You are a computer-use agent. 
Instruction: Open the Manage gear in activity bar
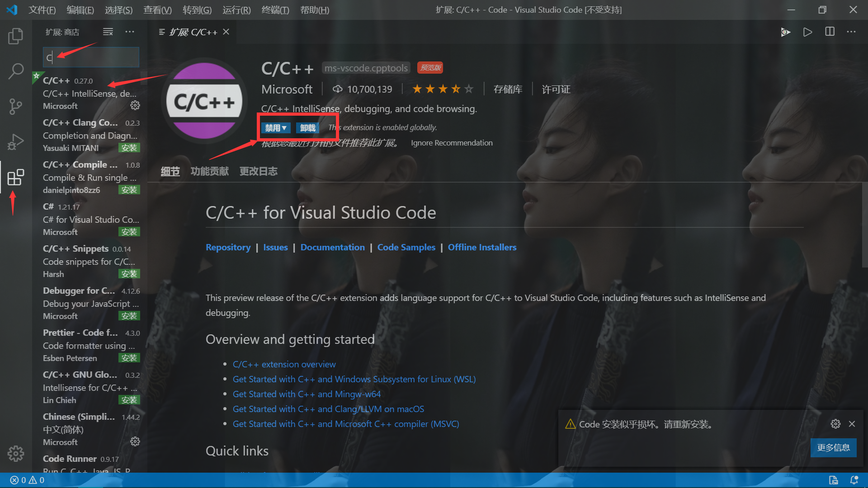click(x=16, y=454)
